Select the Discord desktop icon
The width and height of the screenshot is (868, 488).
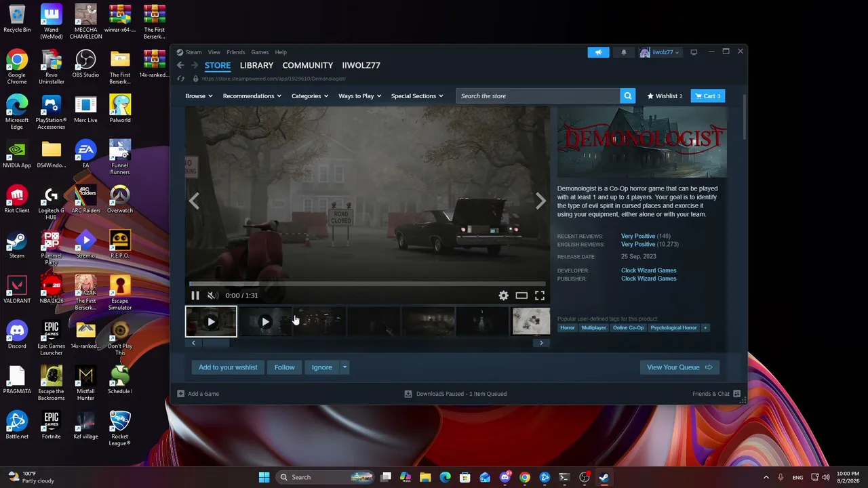[17, 335]
